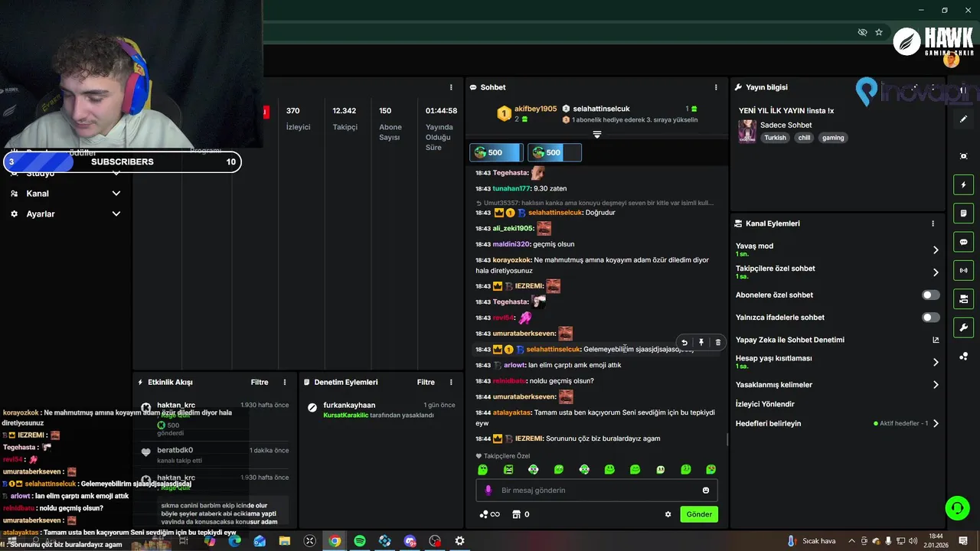Toggle the channel actions panel icon in sidebar
Image resolution: width=980 pixels, height=551 pixels.
tap(963, 298)
